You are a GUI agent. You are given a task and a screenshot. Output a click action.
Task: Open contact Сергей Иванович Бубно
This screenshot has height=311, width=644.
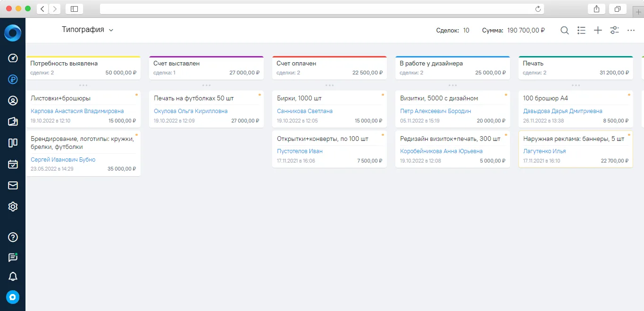tap(63, 160)
